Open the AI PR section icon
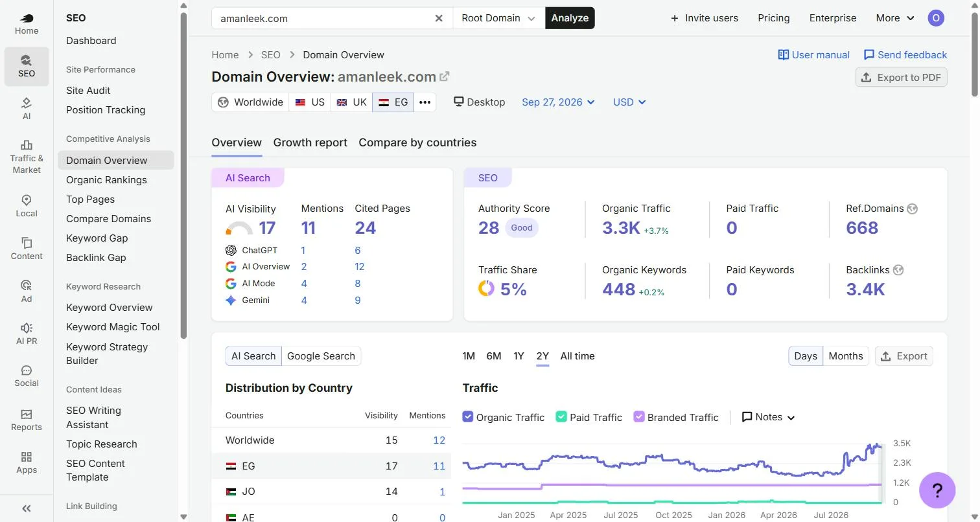Image resolution: width=980 pixels, height=522 pixels. click(27, 334)
